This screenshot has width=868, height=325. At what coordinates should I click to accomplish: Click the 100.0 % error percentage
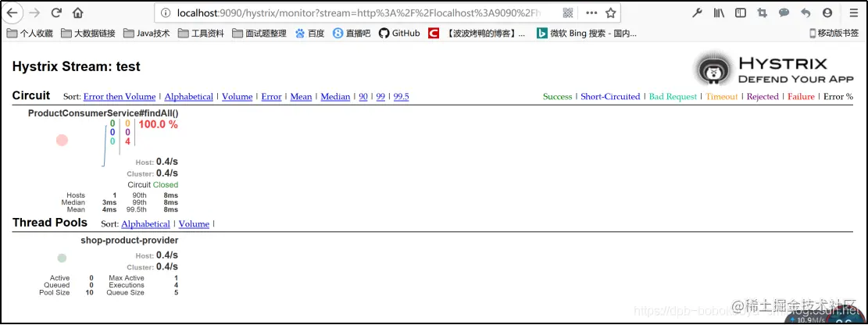(x=159, y=124)
